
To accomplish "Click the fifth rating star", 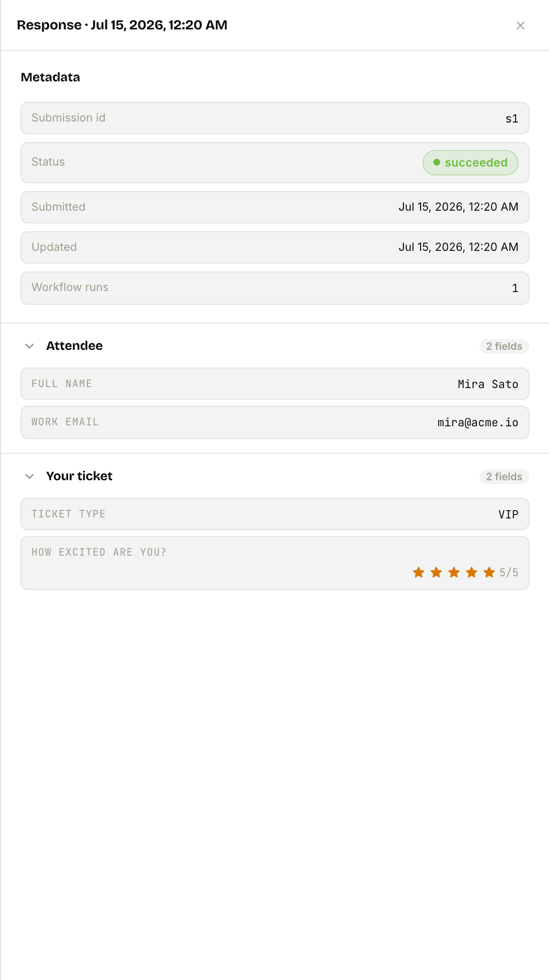I will tap(489, 572).
